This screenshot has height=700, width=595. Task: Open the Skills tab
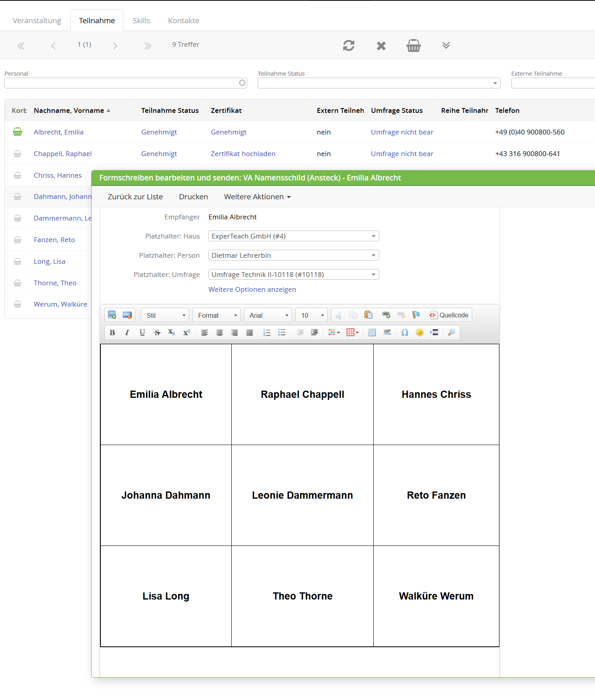(x=141, y=20)
